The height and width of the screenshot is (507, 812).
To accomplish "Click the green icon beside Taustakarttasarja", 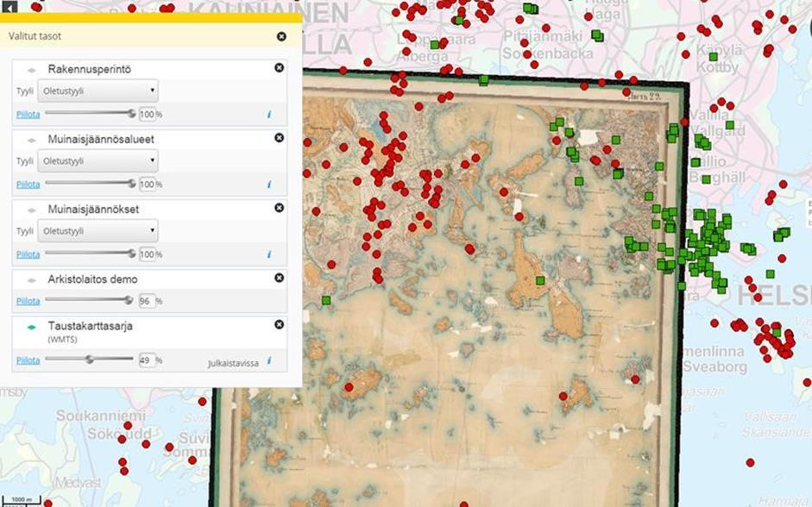I will click(32, 327).
